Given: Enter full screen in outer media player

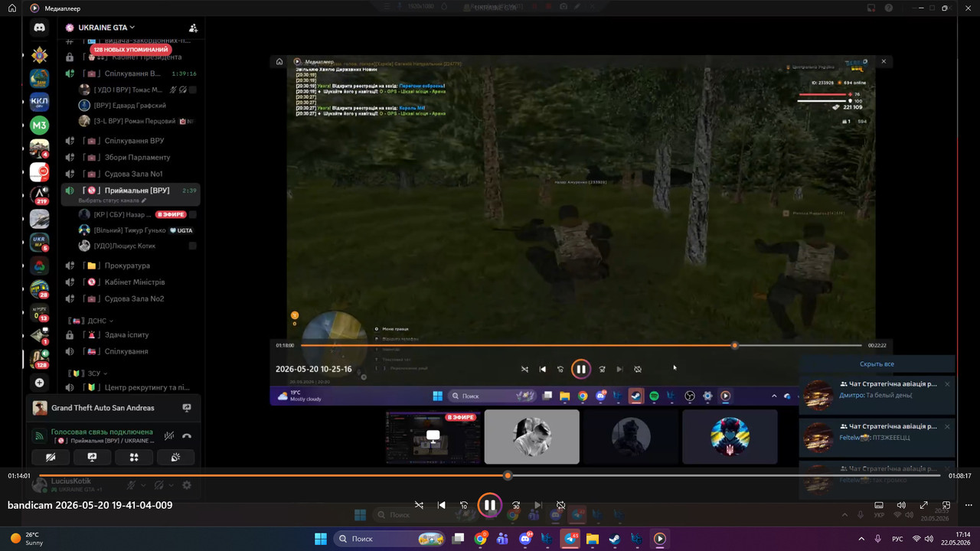Looking at the screenshot, I should pos(924,505).
